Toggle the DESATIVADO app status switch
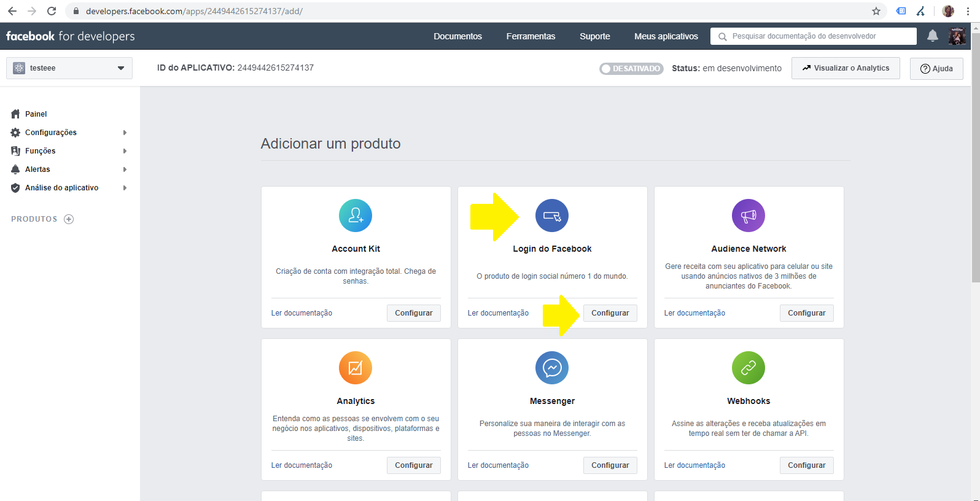Screen dimensions: 980x501 tap(631, 69)
